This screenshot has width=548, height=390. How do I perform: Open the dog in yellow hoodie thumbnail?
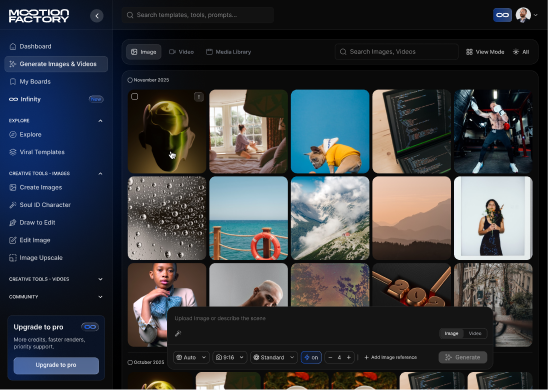point(330,131)
